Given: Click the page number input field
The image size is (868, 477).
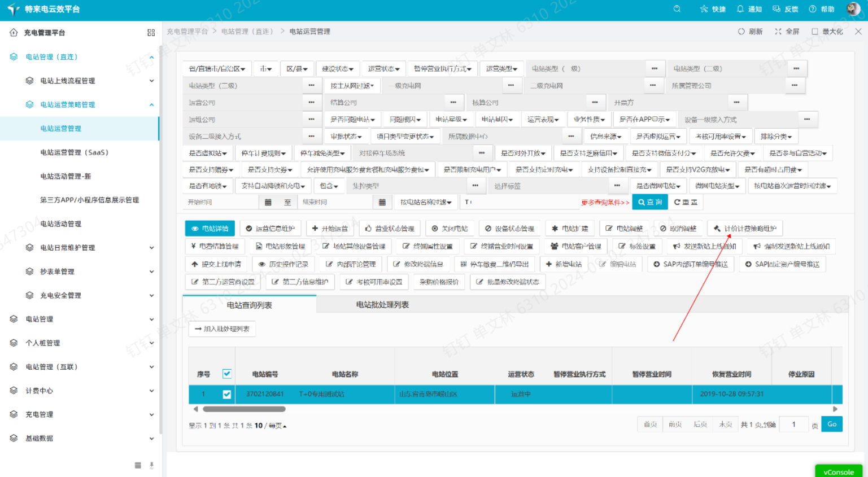Looking at the screenshot, I should click(793, 425).
